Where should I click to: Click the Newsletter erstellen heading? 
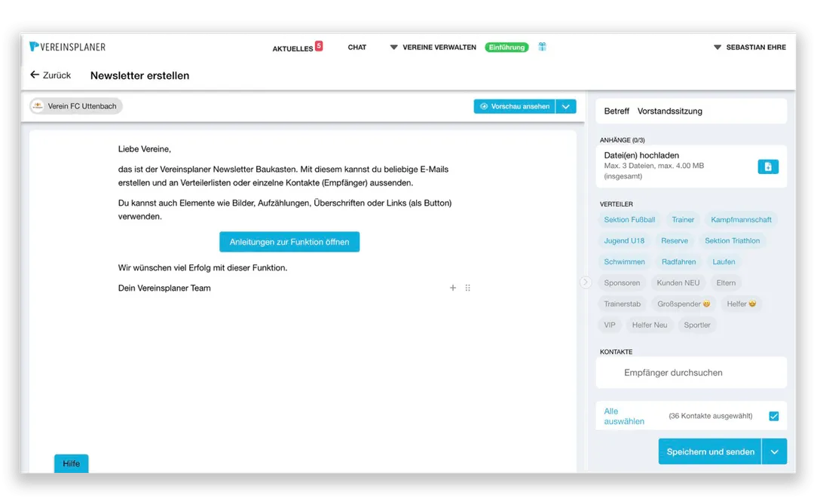[139, 75]
